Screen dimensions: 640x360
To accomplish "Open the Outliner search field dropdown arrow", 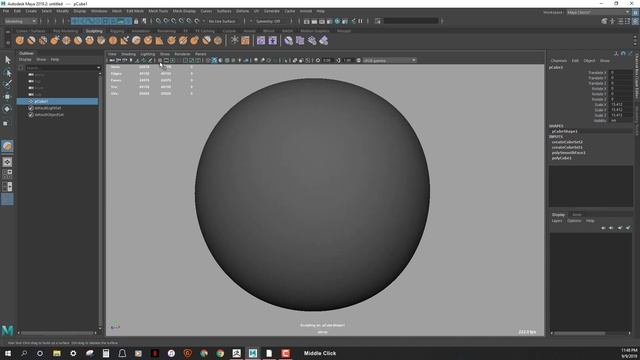I will tap(98, 68).
